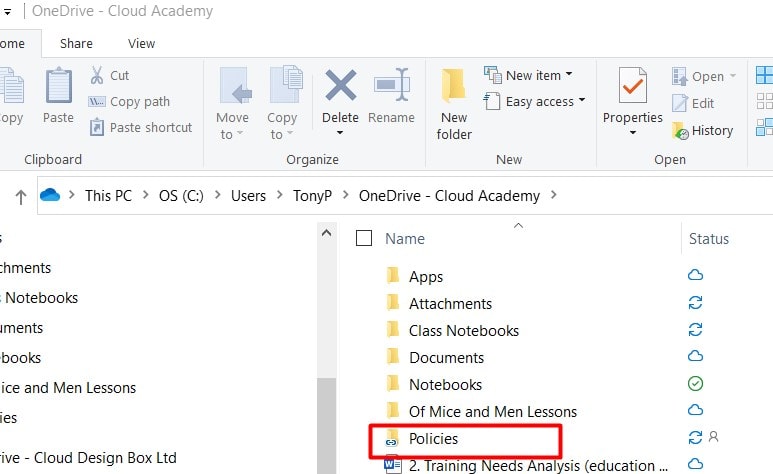Click green check status for Notebooks
Viewport: 773px width, 474px height.
coord(695,383)
